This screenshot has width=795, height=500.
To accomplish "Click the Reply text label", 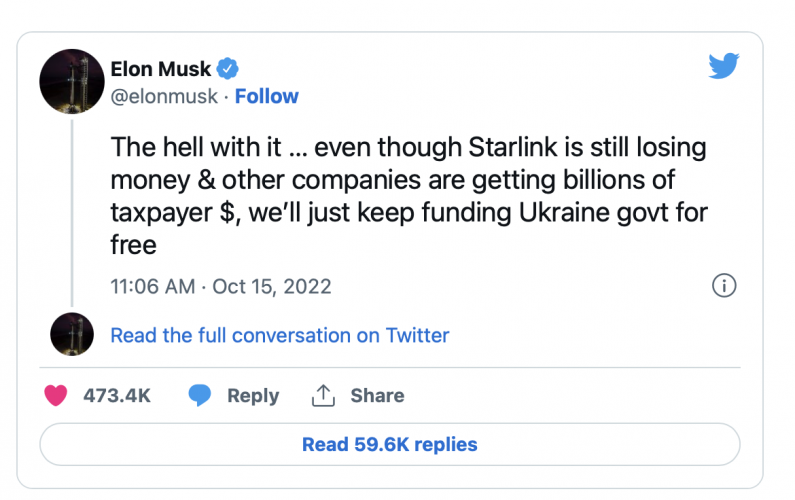I will point(253,395).
